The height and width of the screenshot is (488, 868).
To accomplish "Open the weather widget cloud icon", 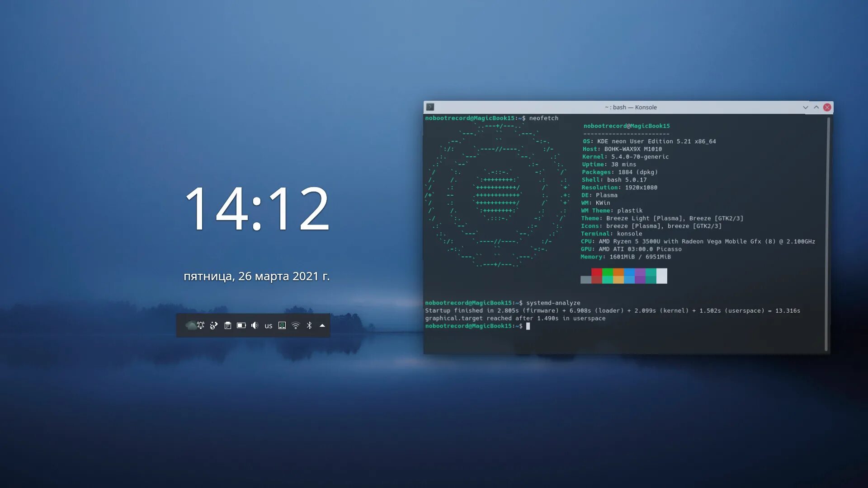I will click(190, 325).
